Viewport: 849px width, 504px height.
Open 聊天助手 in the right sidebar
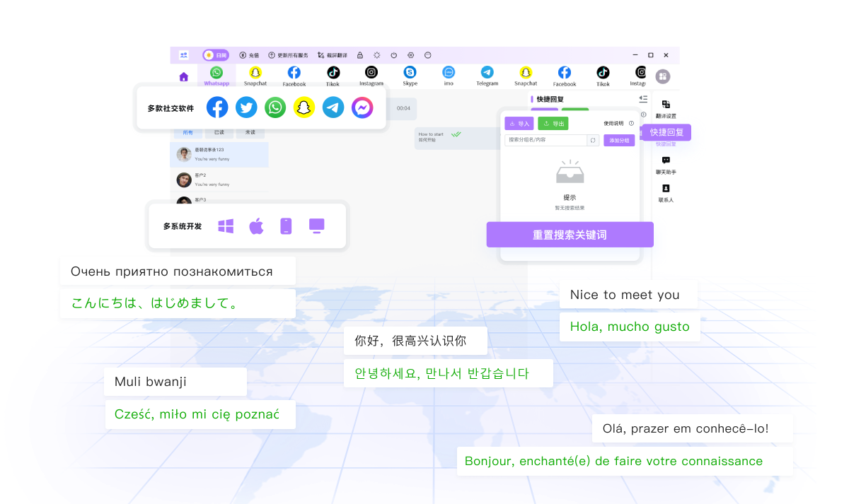(x=666, y=165)
